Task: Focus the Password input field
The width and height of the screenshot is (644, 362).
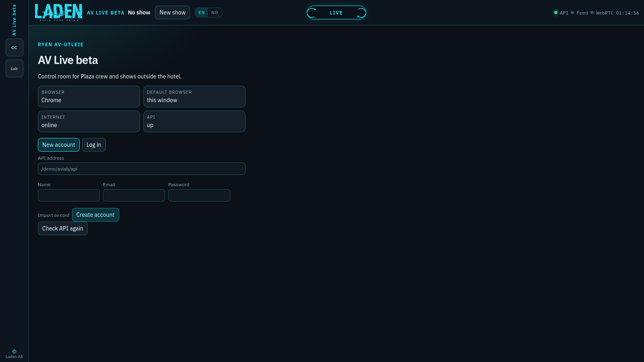Action: [199, 195]
